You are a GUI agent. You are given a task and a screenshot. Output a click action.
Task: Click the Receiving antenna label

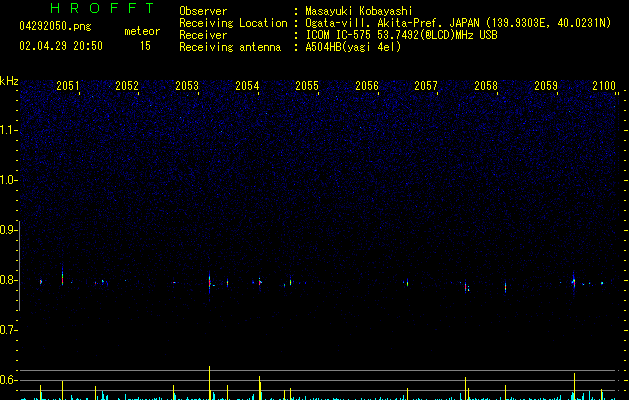tap(230, 47)
